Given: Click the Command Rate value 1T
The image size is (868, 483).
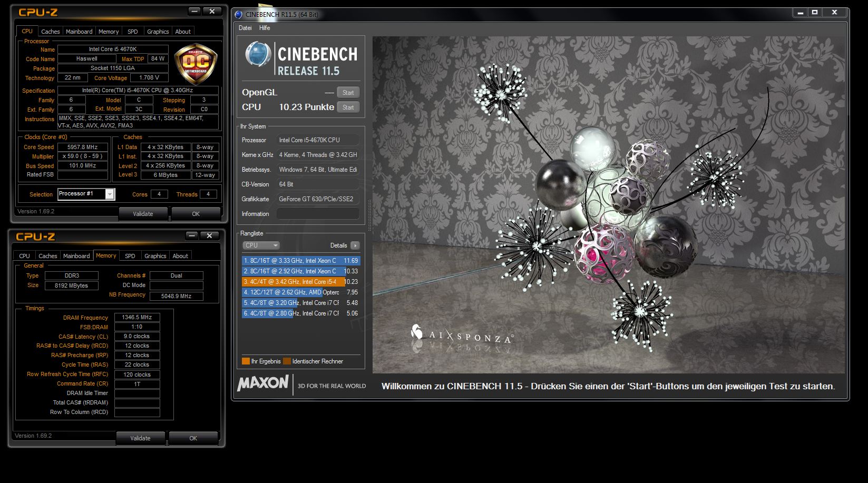Looking at the screenshot, I should 137,384.
